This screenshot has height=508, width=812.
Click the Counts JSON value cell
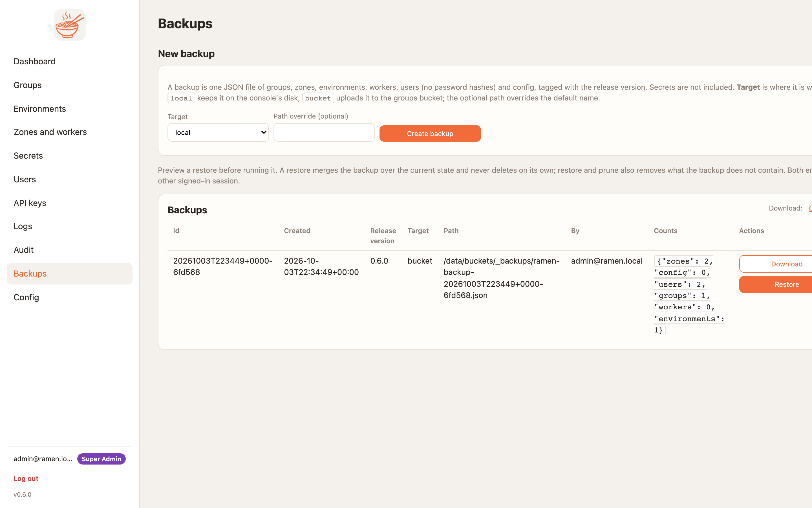point(689,295)
